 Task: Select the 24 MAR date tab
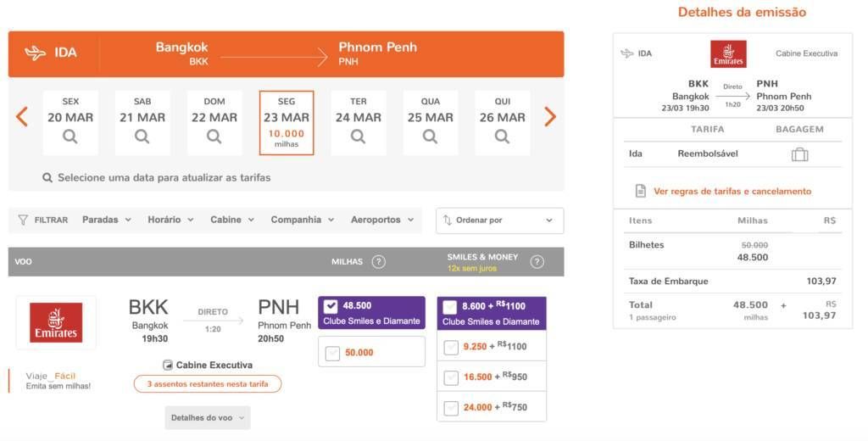(x=359, y=122)
